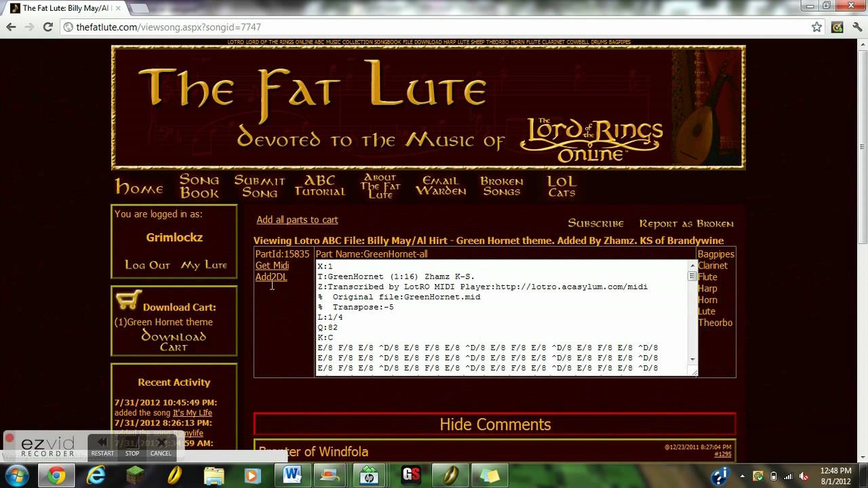Bookmark this page with the star icon
This screenshot has height=488, width=868.
pos(817,27)
